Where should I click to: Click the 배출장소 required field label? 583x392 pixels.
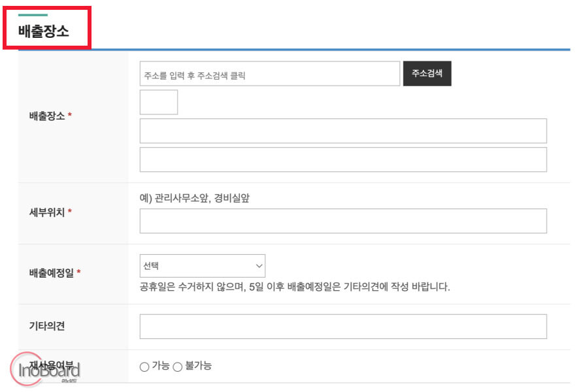click(50, 116)
